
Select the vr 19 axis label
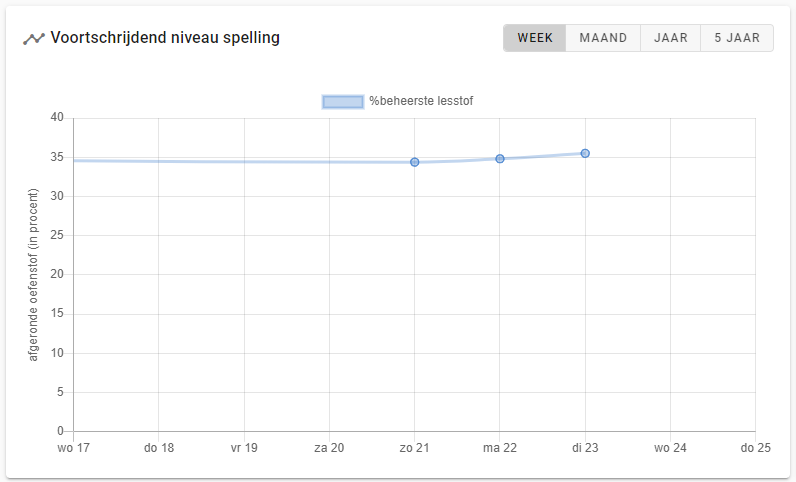coord(244,448)
